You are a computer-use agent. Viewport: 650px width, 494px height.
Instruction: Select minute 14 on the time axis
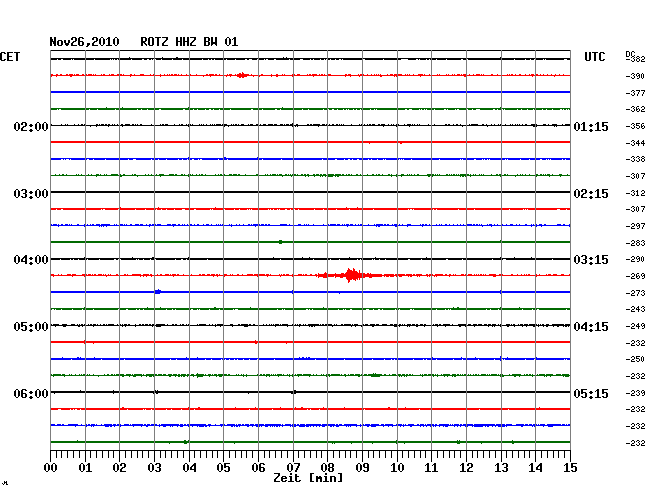tap(535, 467)
